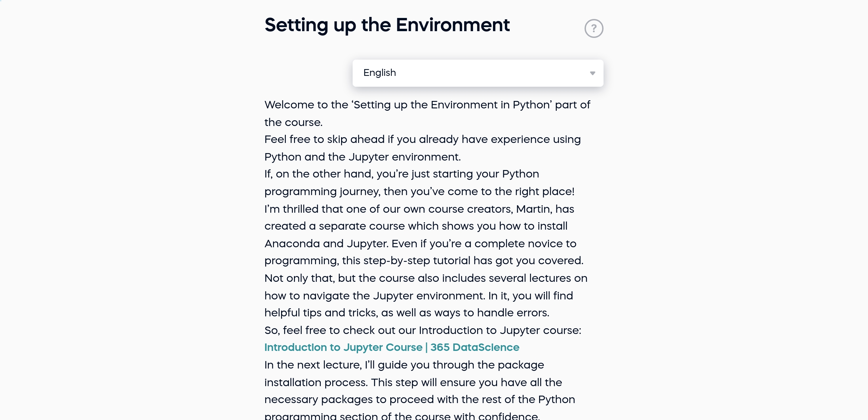This screenshot has width=868, height=420.
Task: Click the circular help icon near the title
Action: (x=594, y=28)
